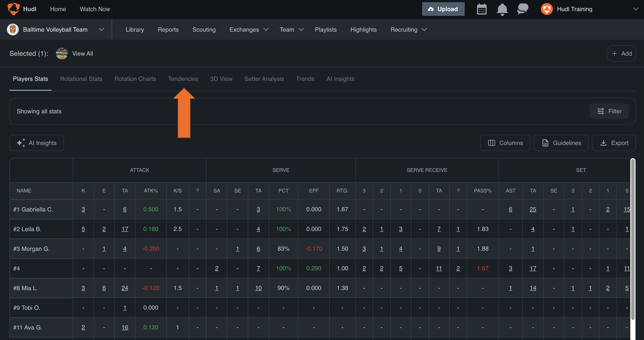Viewport: 644px width, 340px height.
Task: Open Highlights
Action: coord(364,30)
